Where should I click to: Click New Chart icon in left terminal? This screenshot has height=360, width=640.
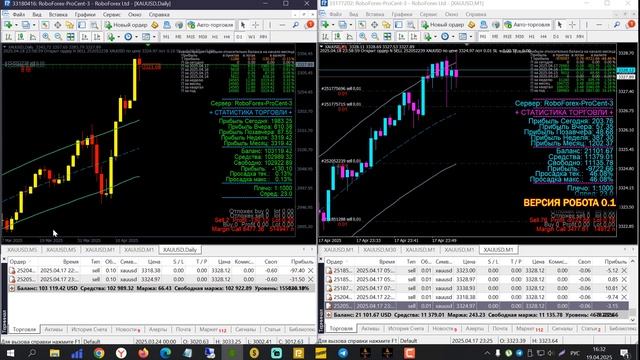coord(8,25)
